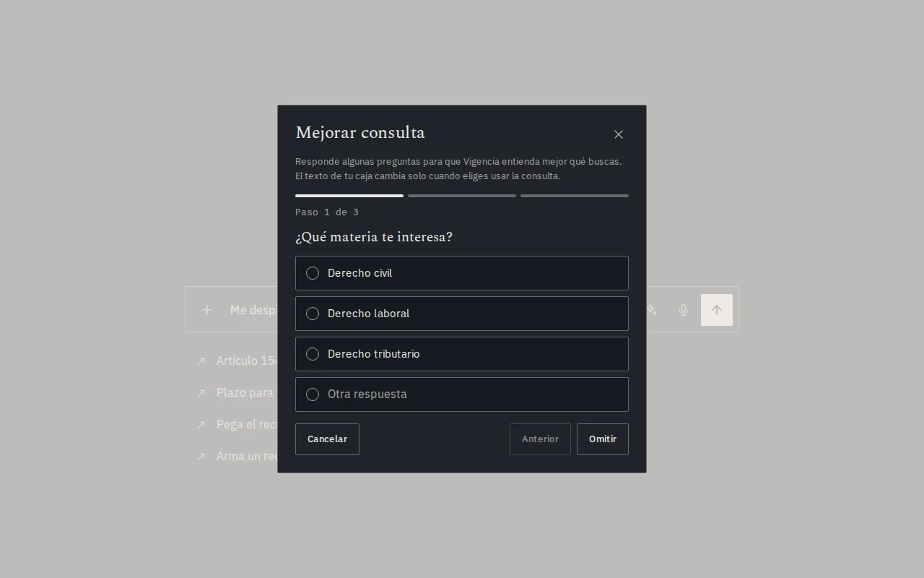924x578 pixels.
Task: Click the Me despi… query text field
Action: coord(254,310)
